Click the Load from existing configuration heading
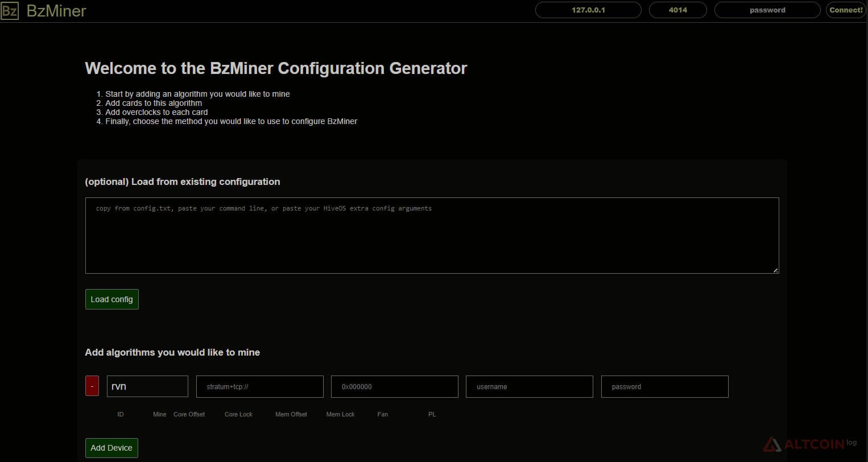 click(x=183, y=181)
